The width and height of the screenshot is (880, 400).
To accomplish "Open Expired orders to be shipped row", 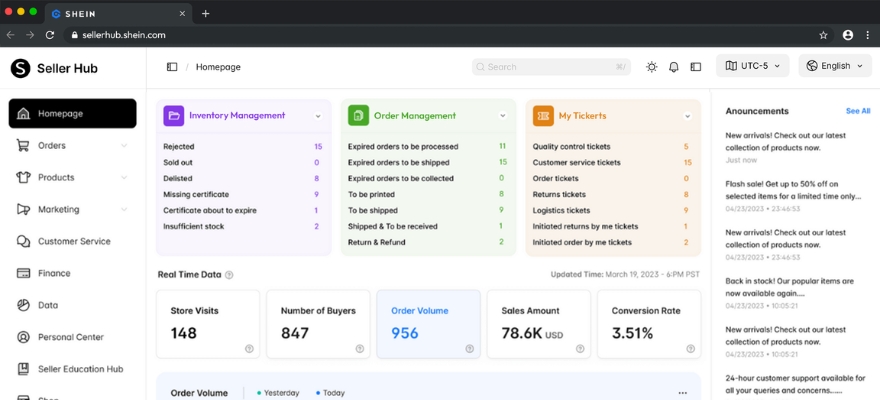I will pos(428,162).
